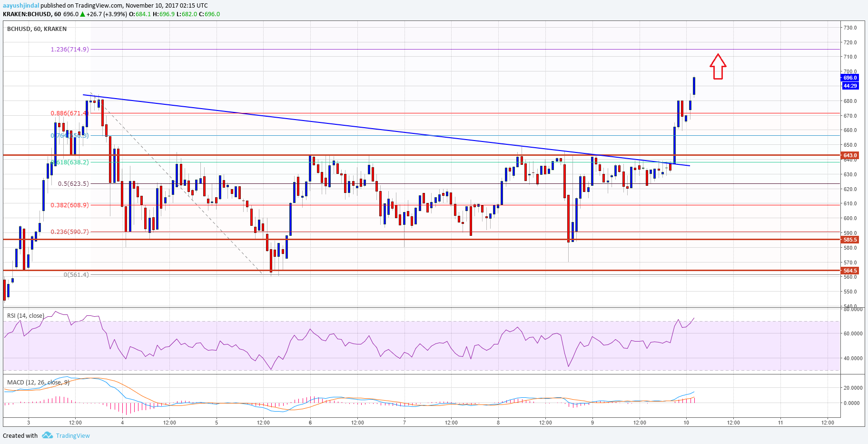
Task: Select the red 564.5 price axis label
Action: click(x=849, y=271)
